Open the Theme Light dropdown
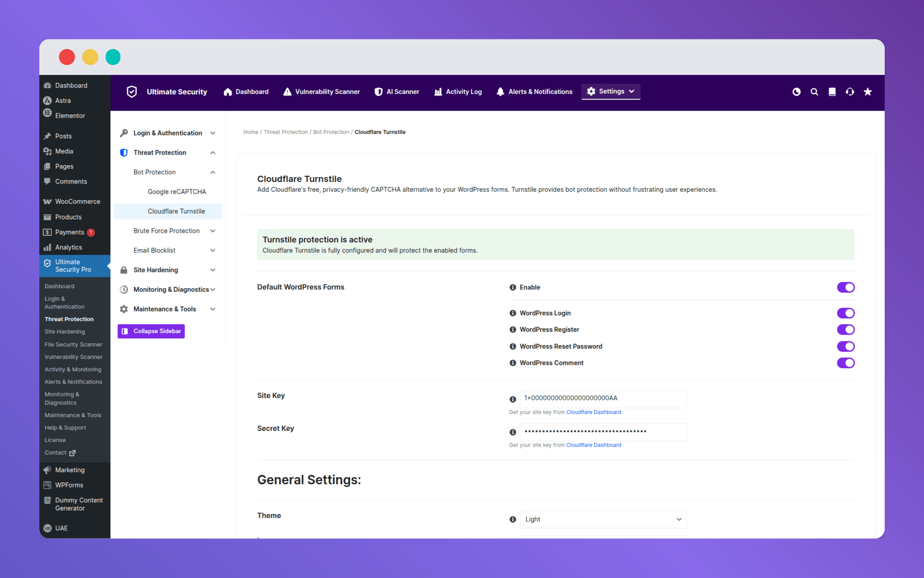The width and height of the screenshot is (924, 578). (x=603, y=519)
